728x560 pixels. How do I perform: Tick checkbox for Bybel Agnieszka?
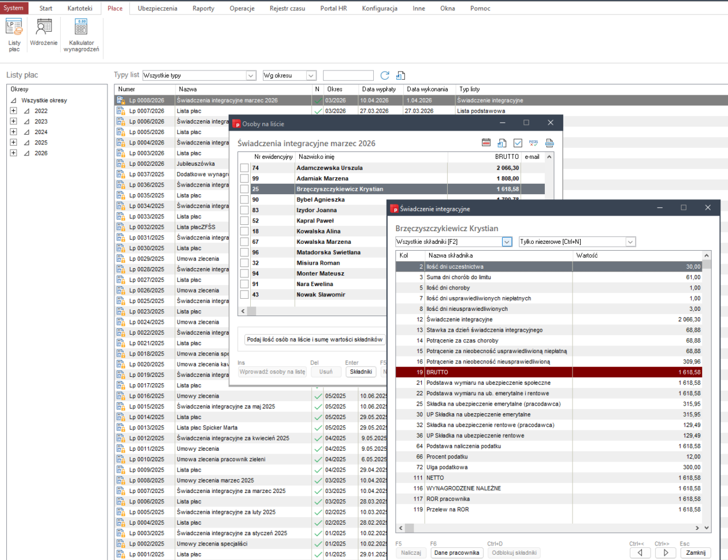coord(244,199)
